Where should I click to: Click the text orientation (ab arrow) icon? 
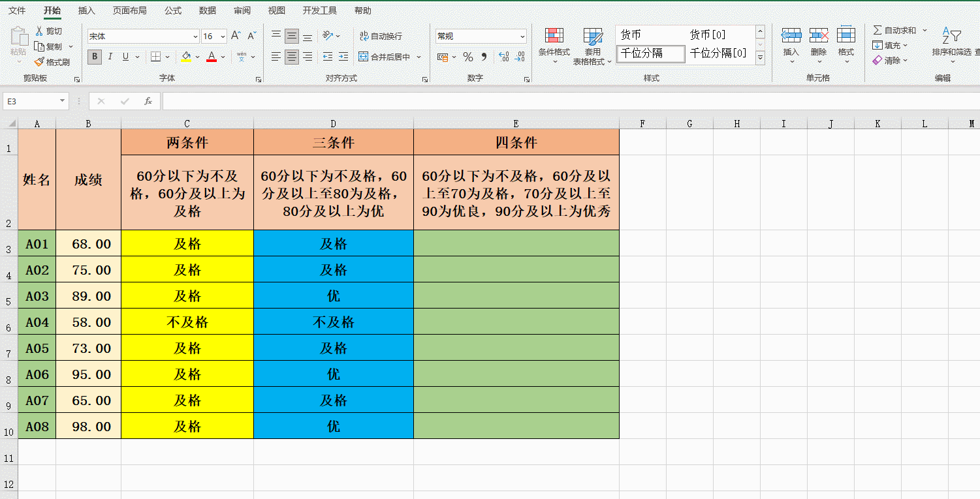point(327,36)
